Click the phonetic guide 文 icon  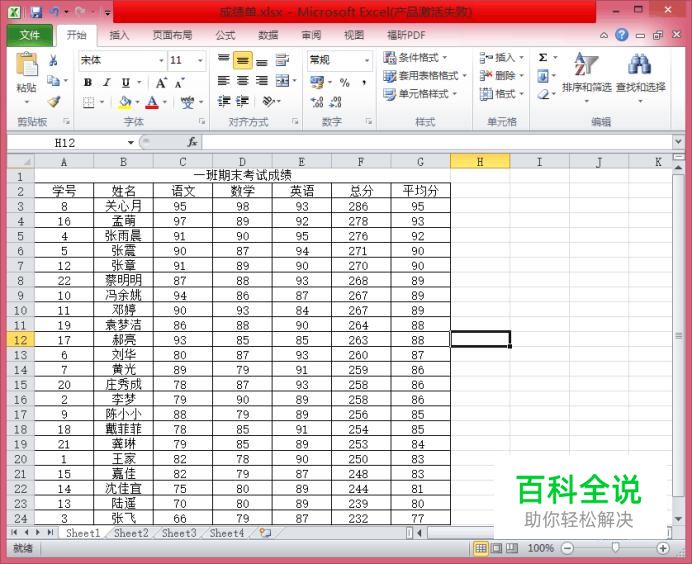point(188,102)
